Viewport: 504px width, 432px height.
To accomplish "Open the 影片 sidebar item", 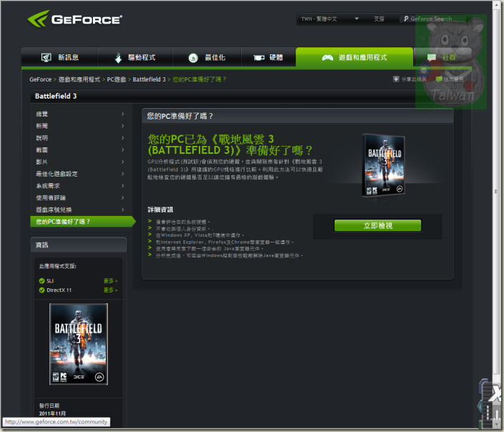I will (x=80, y=162).
